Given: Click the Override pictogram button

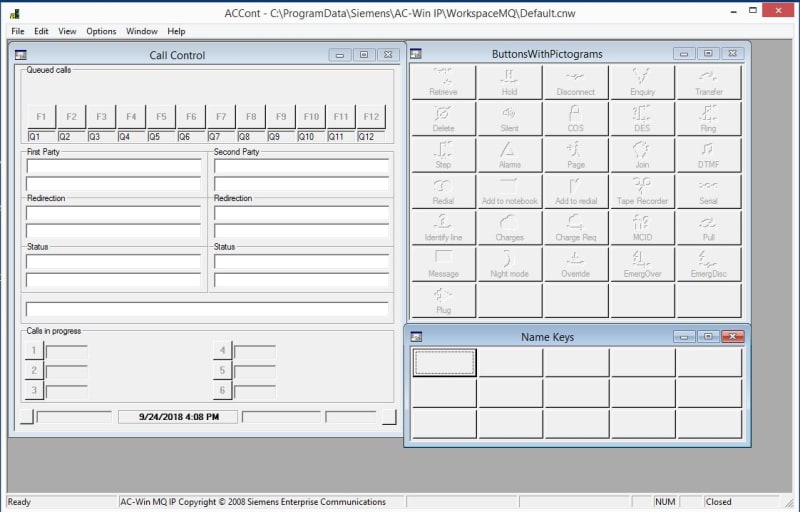Looking at the screenshot, I should (576, 264).
